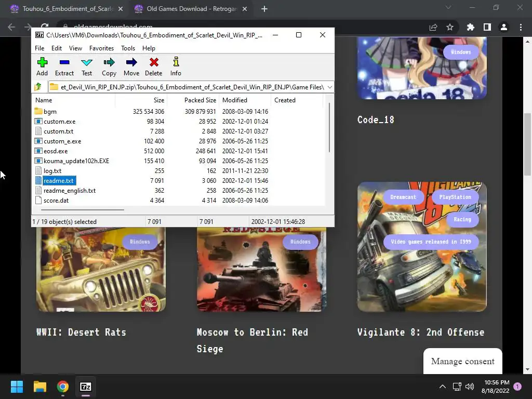Click the Extract toolbar icon
Image resolution: width=532 pixels, height=399 pixels.
coord(64,62)
